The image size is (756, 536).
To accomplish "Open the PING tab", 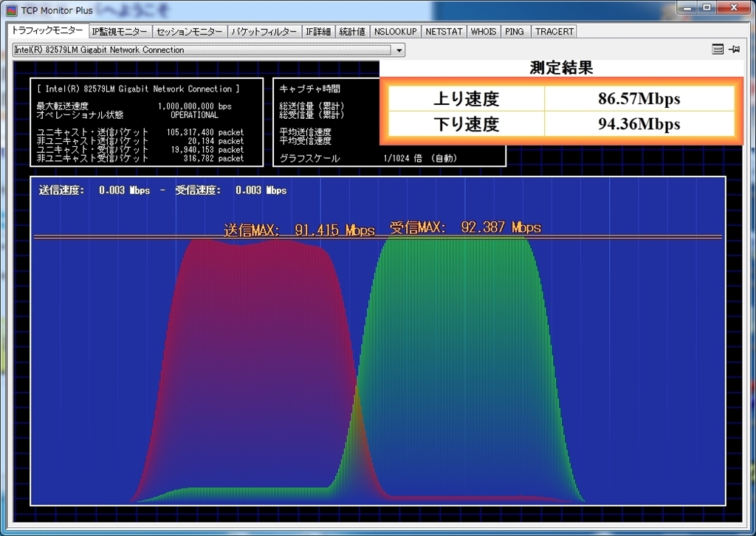I will point(515,32).
